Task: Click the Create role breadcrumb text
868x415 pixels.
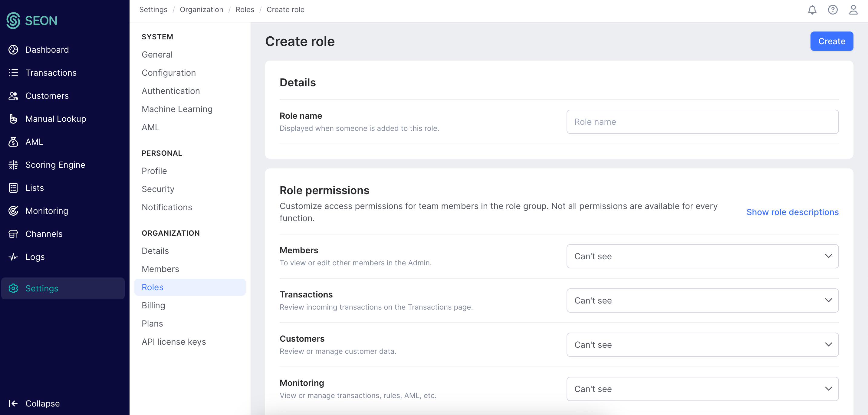Action: tap(285, 9)
